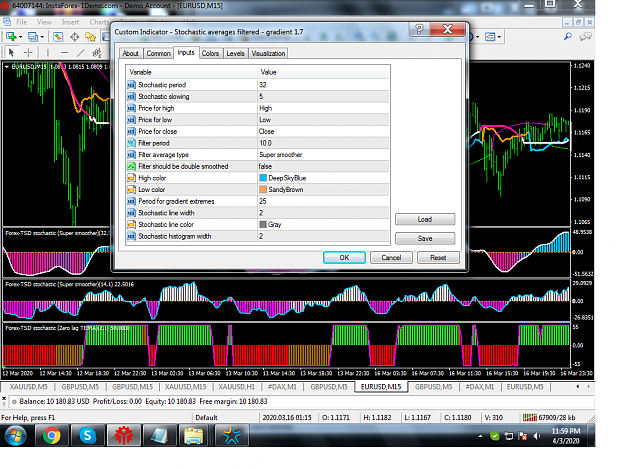Expand the EURUSD chart title arrow
The height and width of the screenshot is (469, 625).
[x=7, y=67]
